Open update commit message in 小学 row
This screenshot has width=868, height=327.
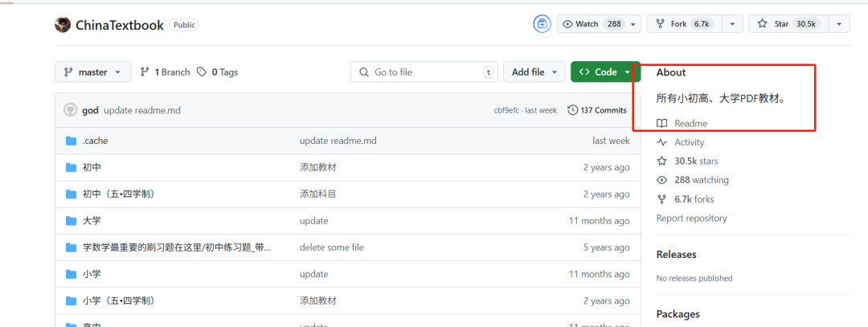314,274
